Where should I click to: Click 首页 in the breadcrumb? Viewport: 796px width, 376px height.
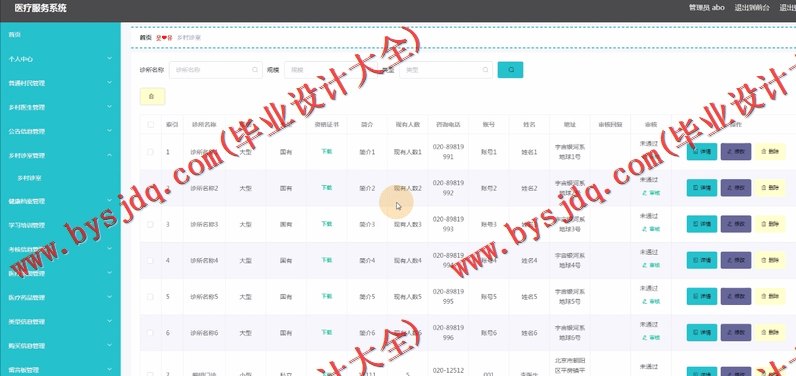point(146,38)
